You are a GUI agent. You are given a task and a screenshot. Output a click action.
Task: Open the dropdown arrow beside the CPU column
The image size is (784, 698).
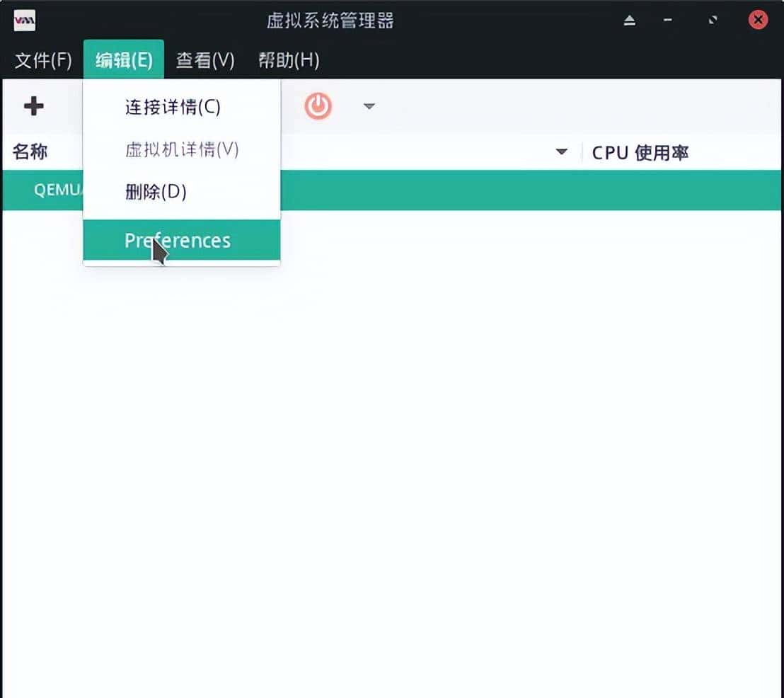click(x=561, y=151)
